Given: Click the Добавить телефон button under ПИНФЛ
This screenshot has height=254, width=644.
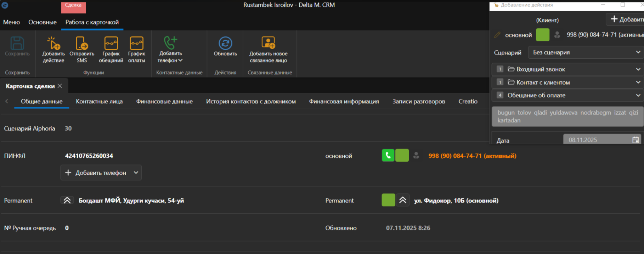Looking at the screenshot, I should pyautogui.click(x=101, y=173).
